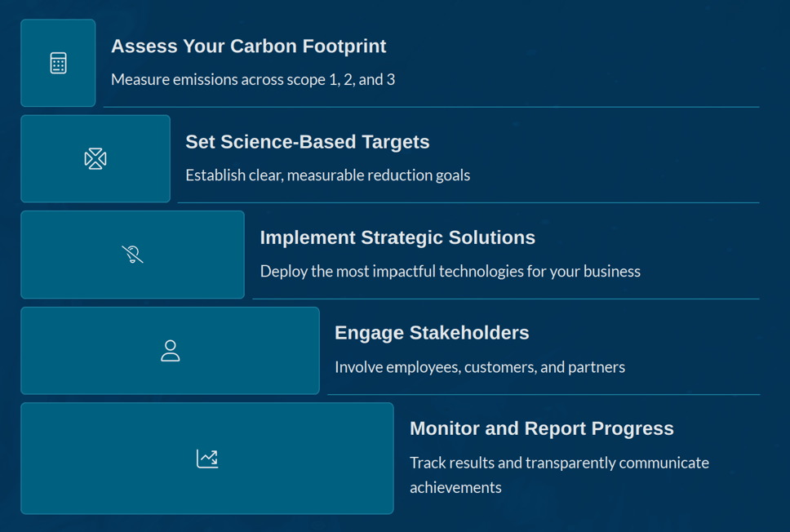Viewport: 790px width, 532px height.
Task: Select the trending chart icon for Monitor Progress
Action: click(x=206, y=458)
